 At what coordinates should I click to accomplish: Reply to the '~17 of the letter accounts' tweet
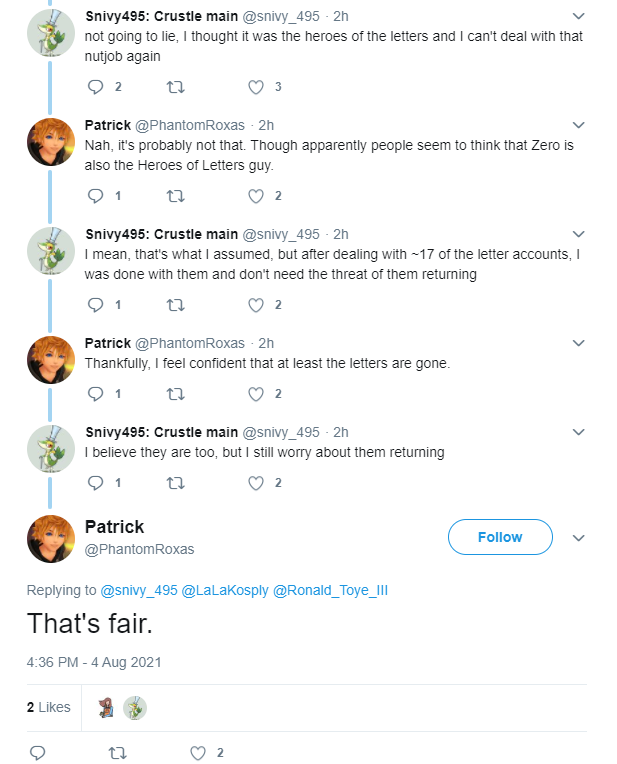[96, 305]
